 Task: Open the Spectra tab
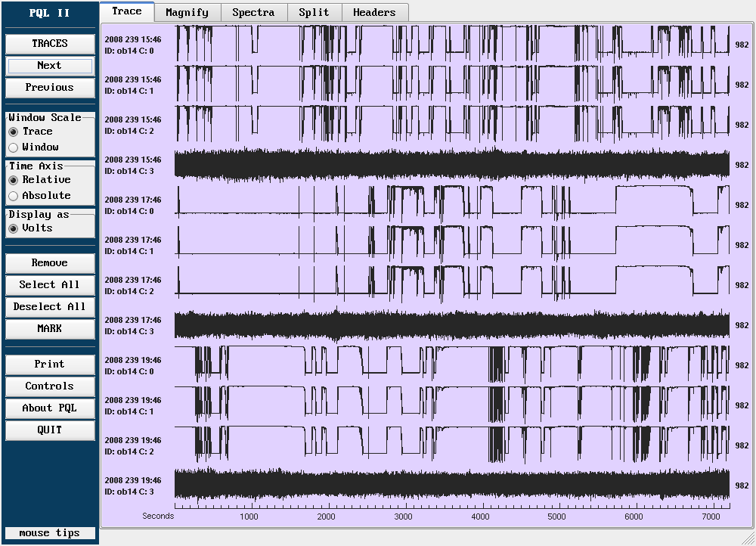coord(253,12)
